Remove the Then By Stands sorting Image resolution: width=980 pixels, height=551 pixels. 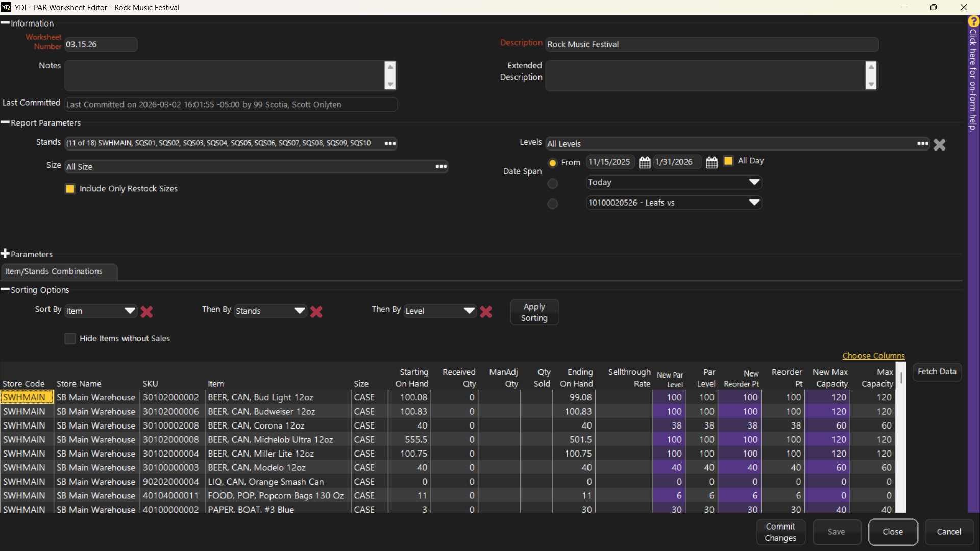pos(316,311)
